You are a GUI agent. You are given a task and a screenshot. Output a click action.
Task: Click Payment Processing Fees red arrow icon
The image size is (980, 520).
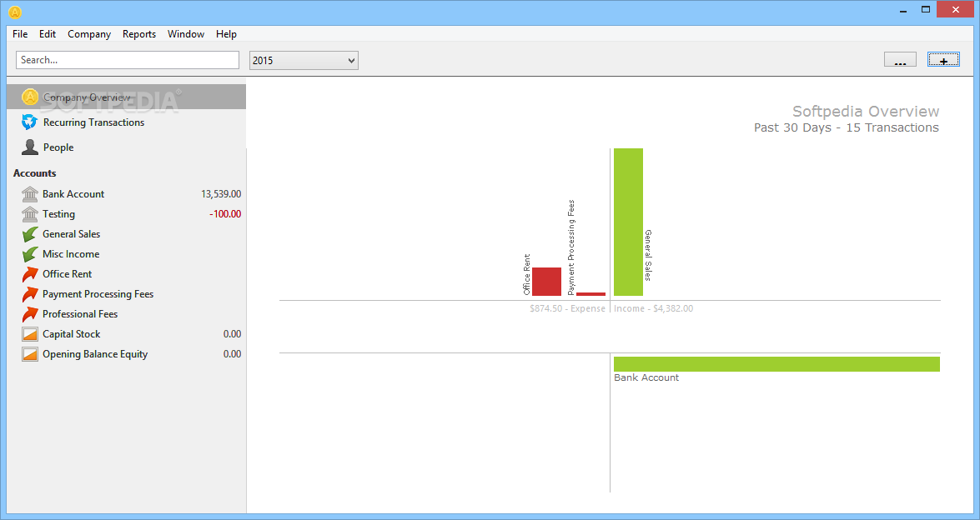(30, 294)
